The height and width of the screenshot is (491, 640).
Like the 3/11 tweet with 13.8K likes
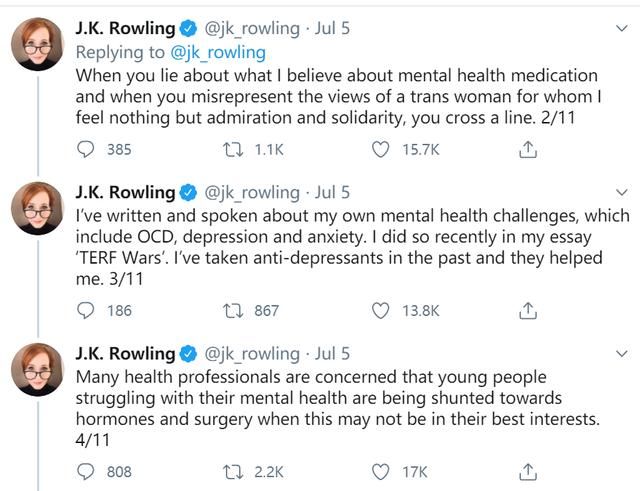coord(380,310)
